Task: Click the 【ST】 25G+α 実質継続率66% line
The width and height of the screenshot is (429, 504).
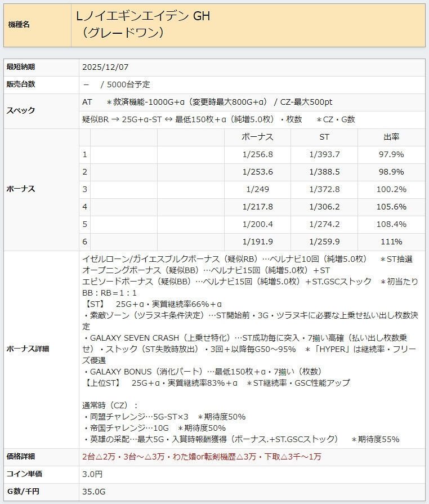Action: pyautogui.click(x=152, y=304)
